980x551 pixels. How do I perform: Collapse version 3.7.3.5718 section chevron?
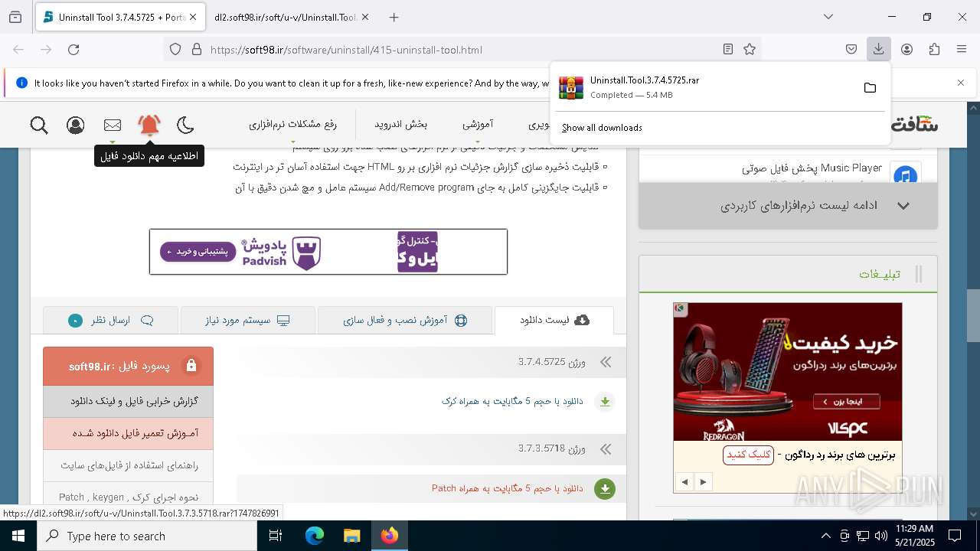(606, 449)
